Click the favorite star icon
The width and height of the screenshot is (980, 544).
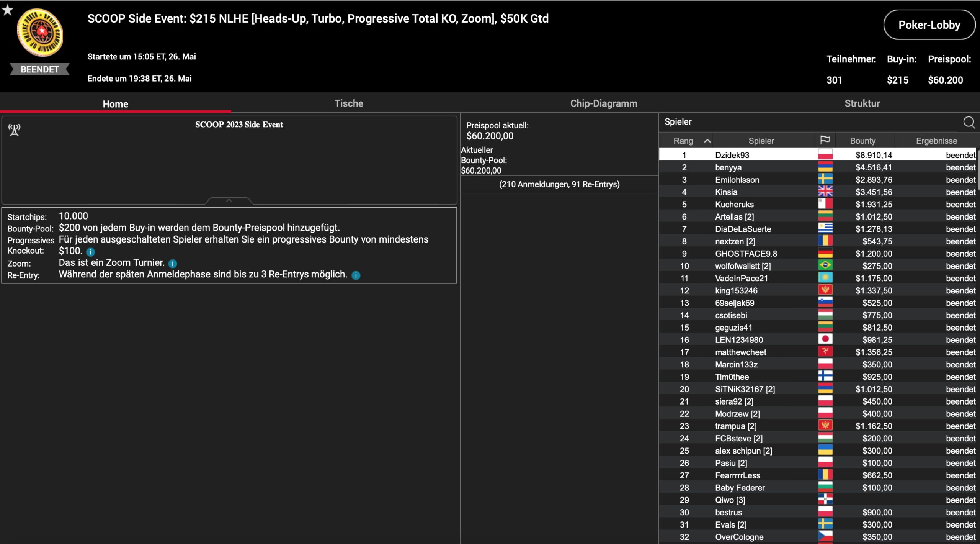click(7, 10)
